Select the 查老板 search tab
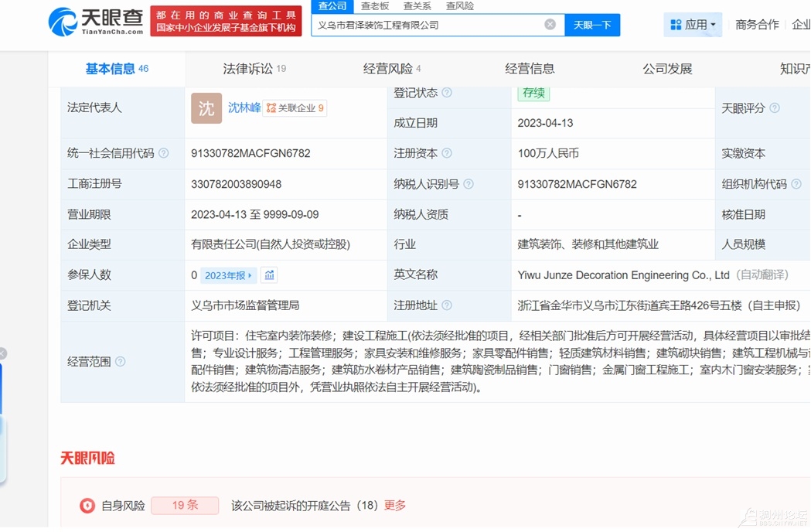Viewport: 811px width, 532px height. (375, 6)
